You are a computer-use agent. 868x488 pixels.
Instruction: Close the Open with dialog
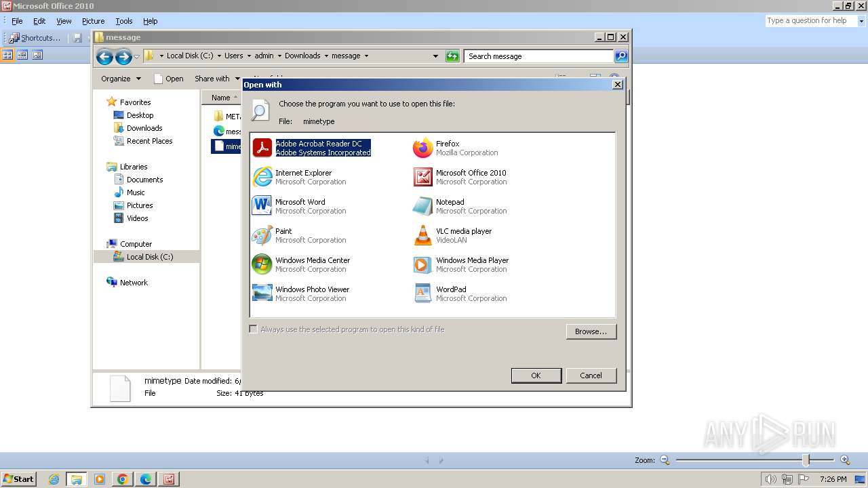click(617, 85)
